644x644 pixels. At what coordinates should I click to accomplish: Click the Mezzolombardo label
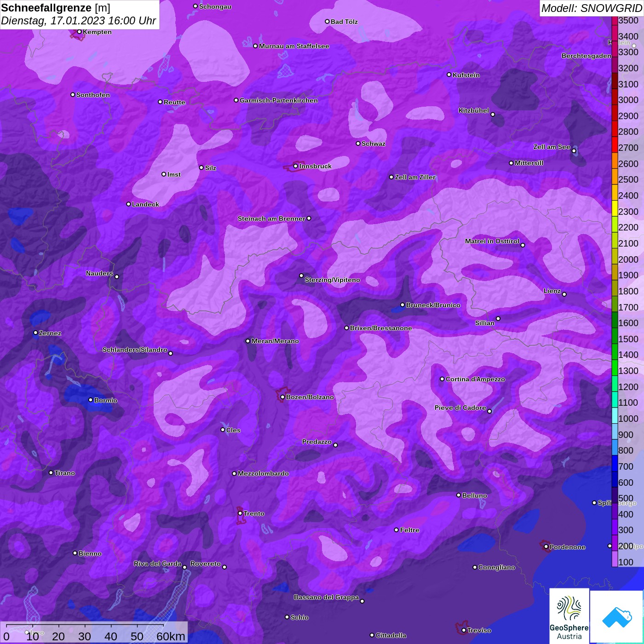tap(263, 473)
